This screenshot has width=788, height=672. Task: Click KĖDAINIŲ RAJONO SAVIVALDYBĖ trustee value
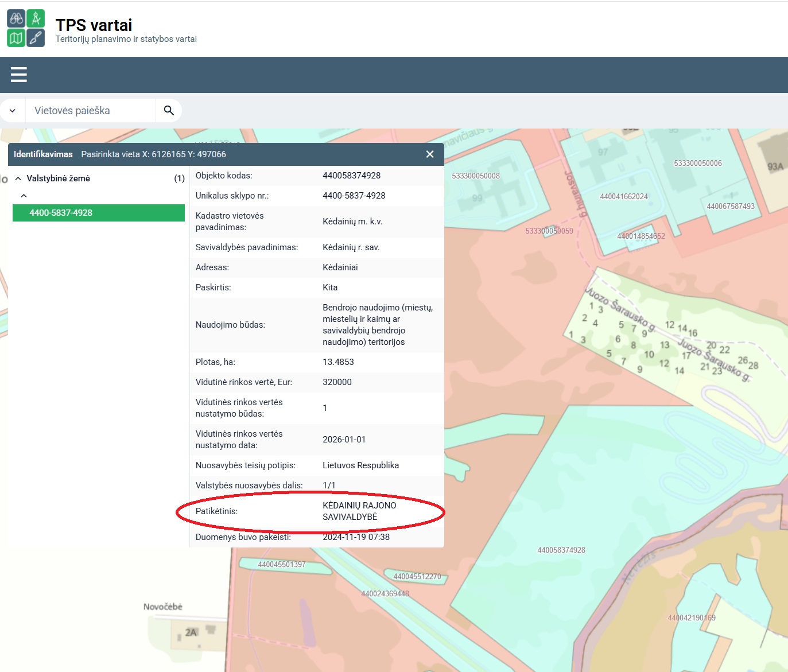pyautogui.click(x=359, y=511)
